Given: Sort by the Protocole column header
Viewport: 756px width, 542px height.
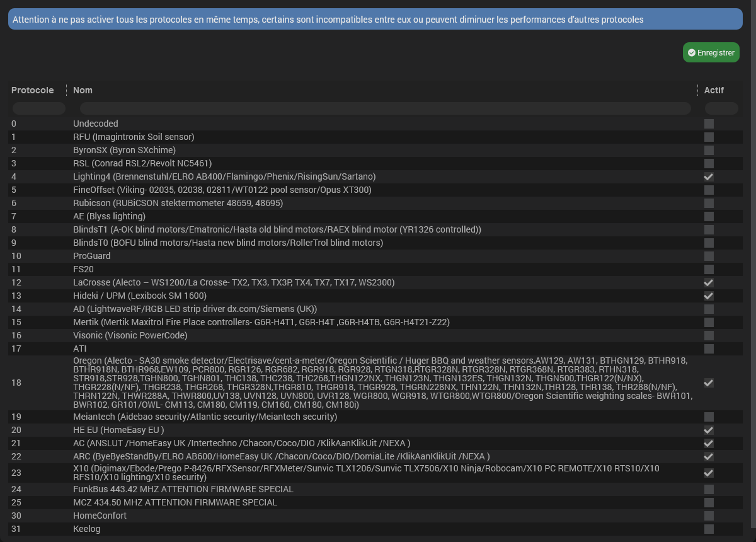Looking at the screenshot, I should pos(32,90).
